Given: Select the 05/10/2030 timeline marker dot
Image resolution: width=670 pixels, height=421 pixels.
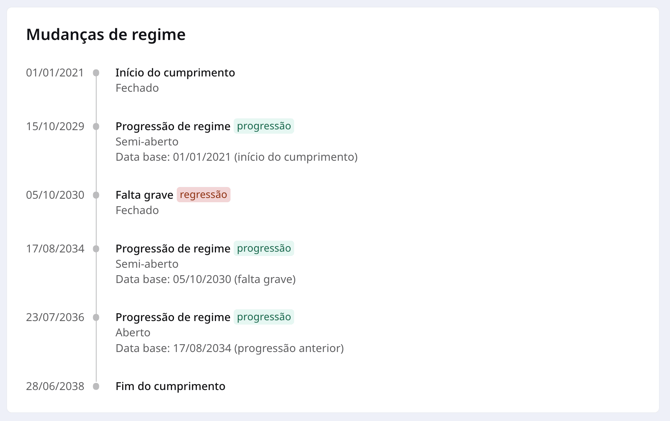Looking at the screenshot, I should (96, 195).
